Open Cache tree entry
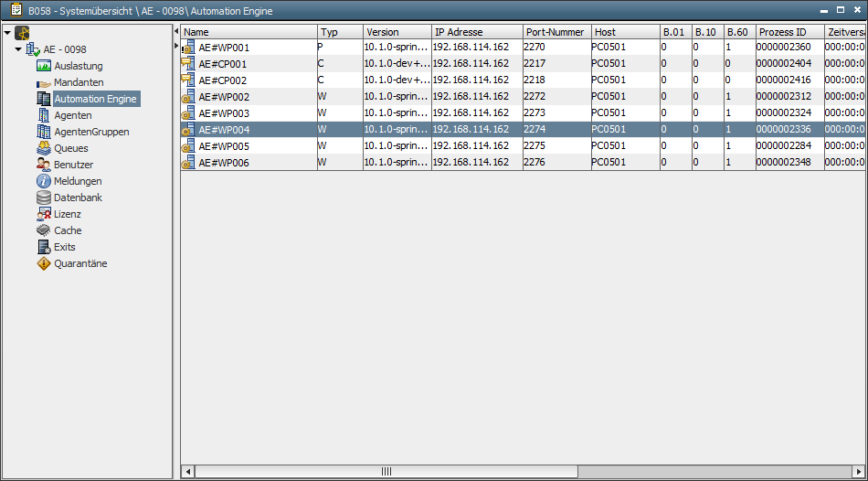Image resolution: width=868 pixels, height=481 pixels. pos(68,230)
